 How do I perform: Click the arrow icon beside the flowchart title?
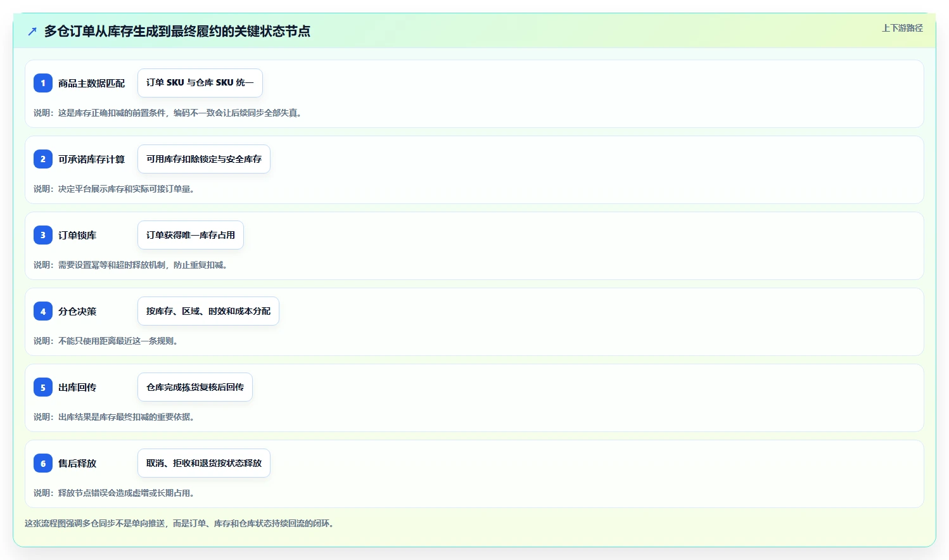(32, 31)
